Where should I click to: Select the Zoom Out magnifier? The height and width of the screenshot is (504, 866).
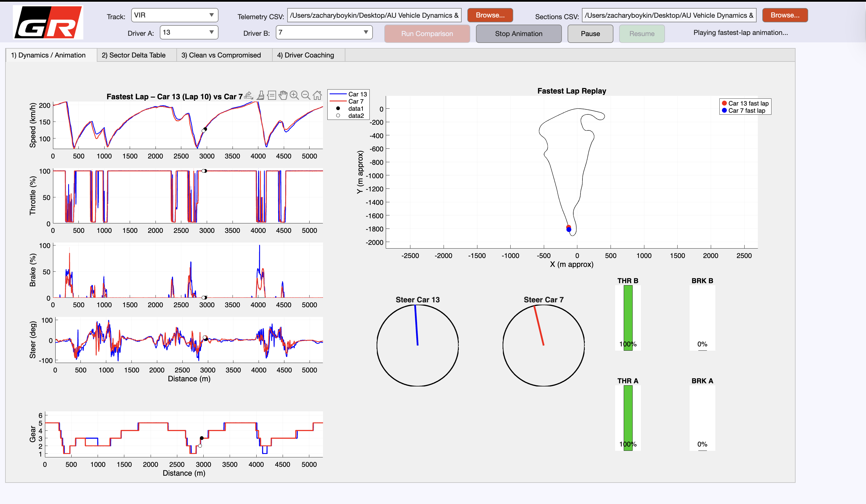306,96
